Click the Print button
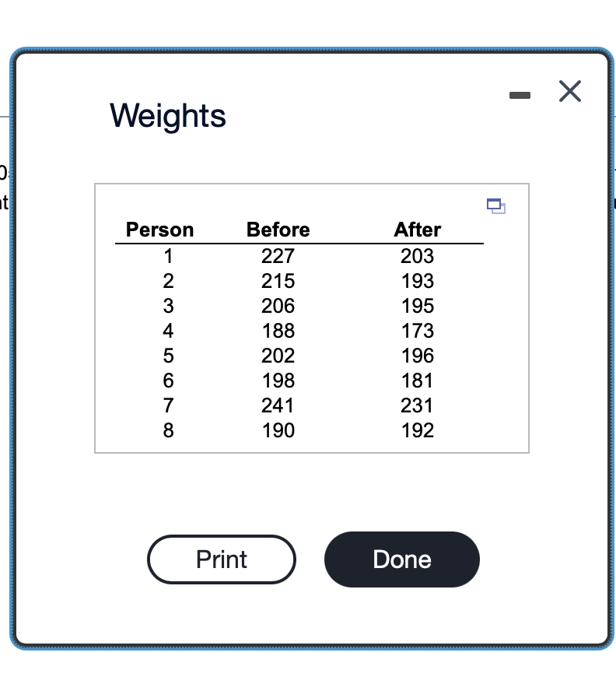Screen dimensions: 616x698 (x=222, y=559)
